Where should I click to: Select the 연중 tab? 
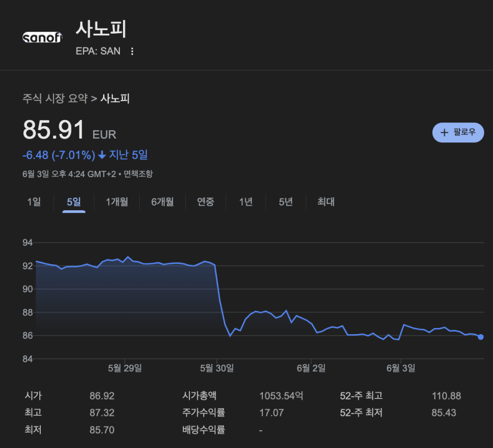tap(206, 202)
